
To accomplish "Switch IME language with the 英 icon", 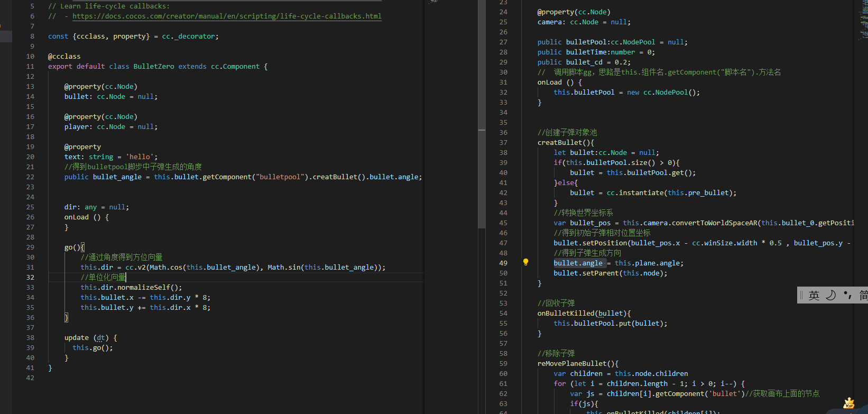I will coord(814,296).
